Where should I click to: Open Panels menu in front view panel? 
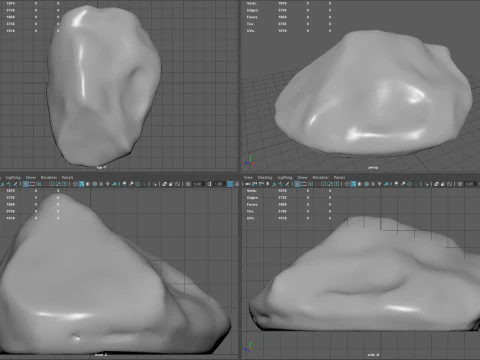[67, 177]
